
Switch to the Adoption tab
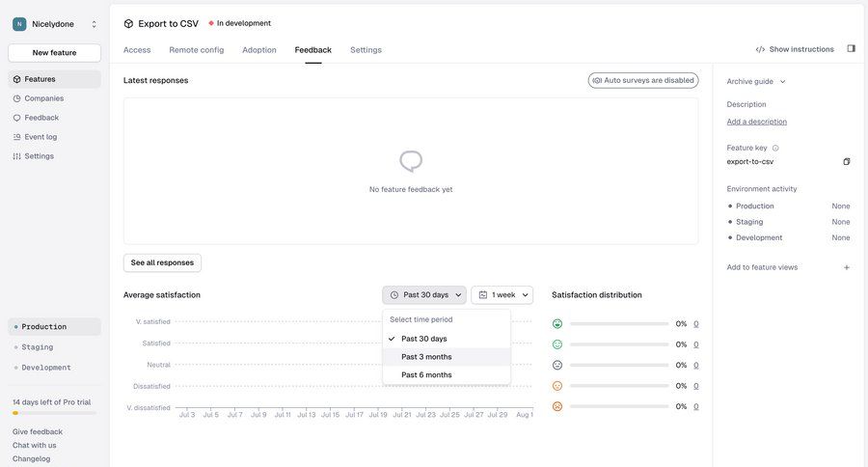tap(259, 50)
